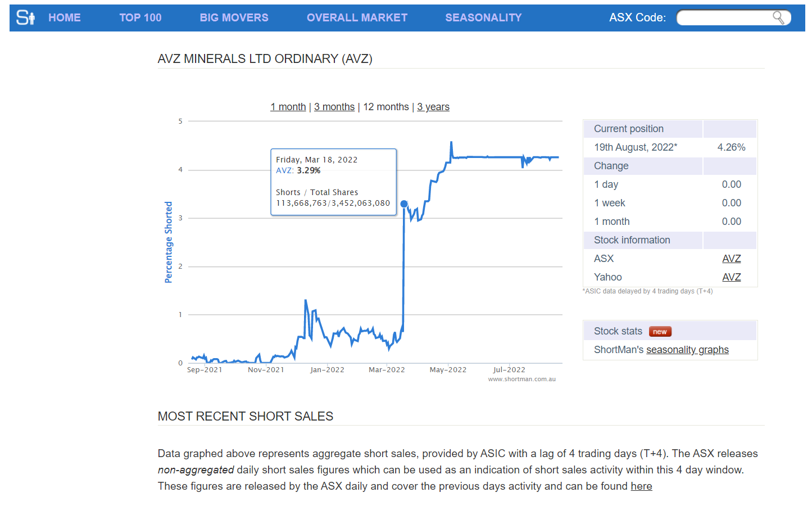Click the Percentage Shorted axis label
812x524 pixels.
[169, 242]
